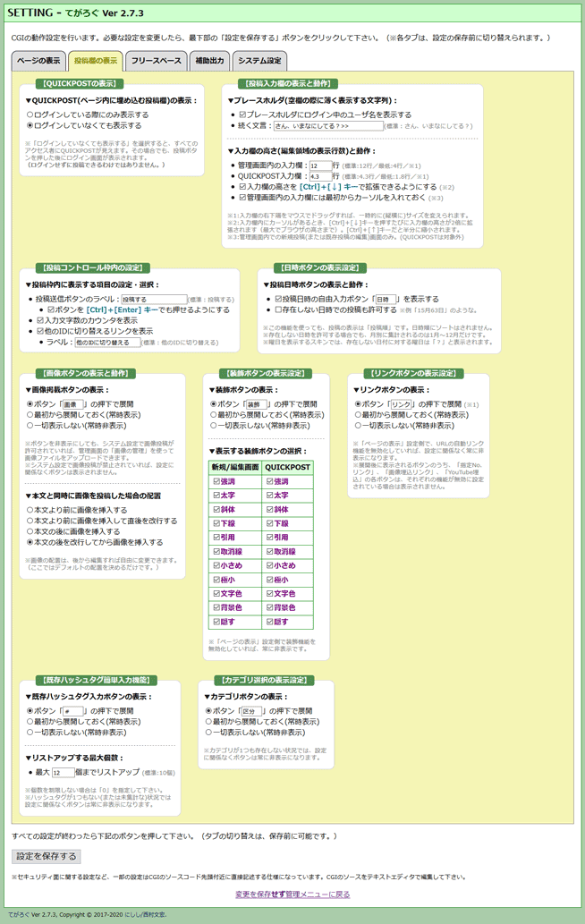Viewport: 585px width, 924px height.
Task: Toggle 太字 checkbox in 新規/編集画面 column
Action: click(216, 496)
